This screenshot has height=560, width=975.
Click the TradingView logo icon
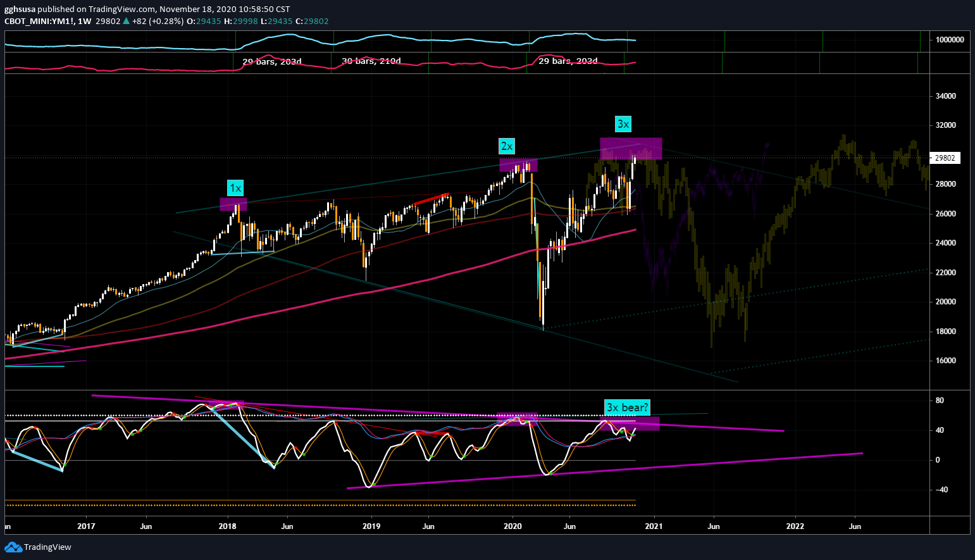coord(13,547)
